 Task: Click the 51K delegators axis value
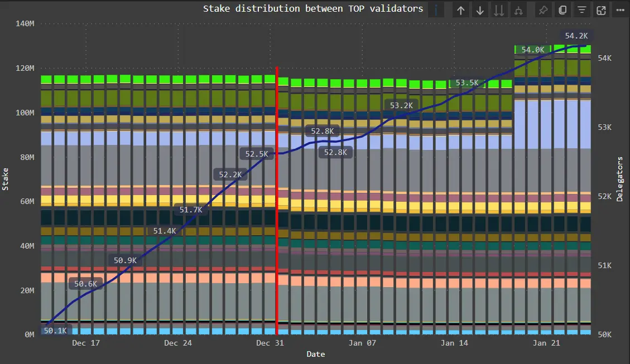[605, 266]
